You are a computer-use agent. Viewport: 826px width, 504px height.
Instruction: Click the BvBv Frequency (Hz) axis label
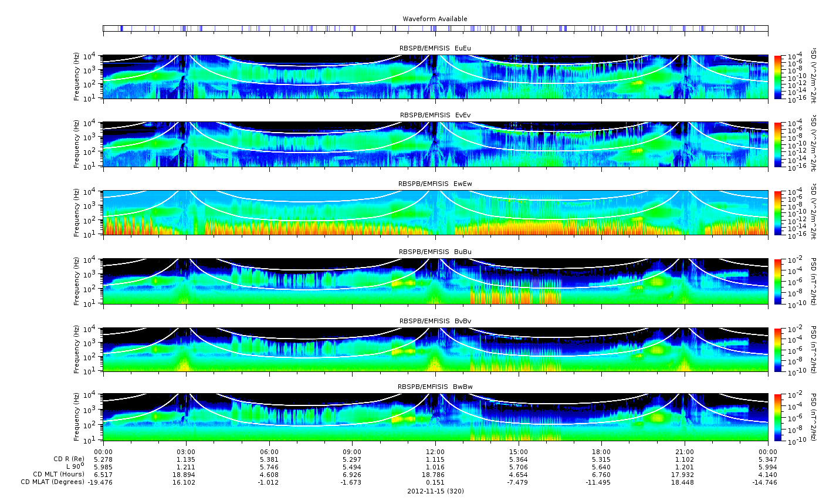pyautogui.click(x=77, y=350)
